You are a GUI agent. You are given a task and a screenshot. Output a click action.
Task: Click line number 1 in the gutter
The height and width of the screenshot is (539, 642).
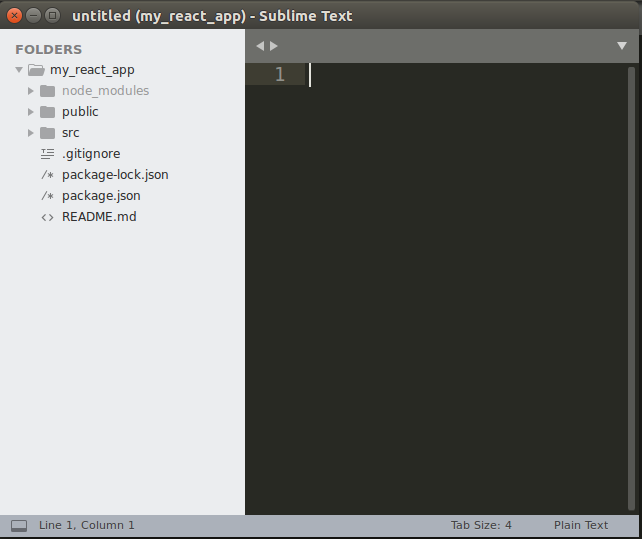pos(280,74)
